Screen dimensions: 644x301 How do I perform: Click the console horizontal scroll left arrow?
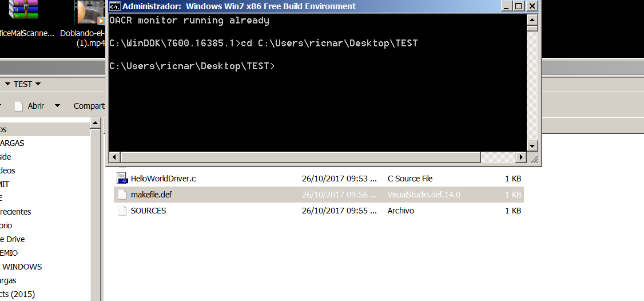113,157
